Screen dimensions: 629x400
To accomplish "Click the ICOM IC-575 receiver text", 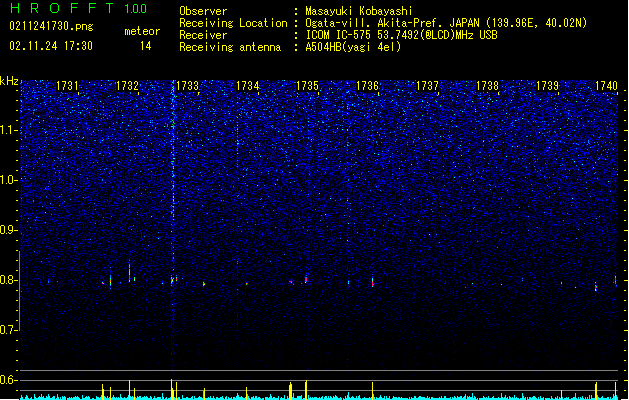I will 401,35.
